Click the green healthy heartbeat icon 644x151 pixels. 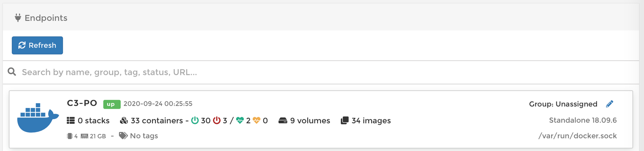tap(240, 120)
